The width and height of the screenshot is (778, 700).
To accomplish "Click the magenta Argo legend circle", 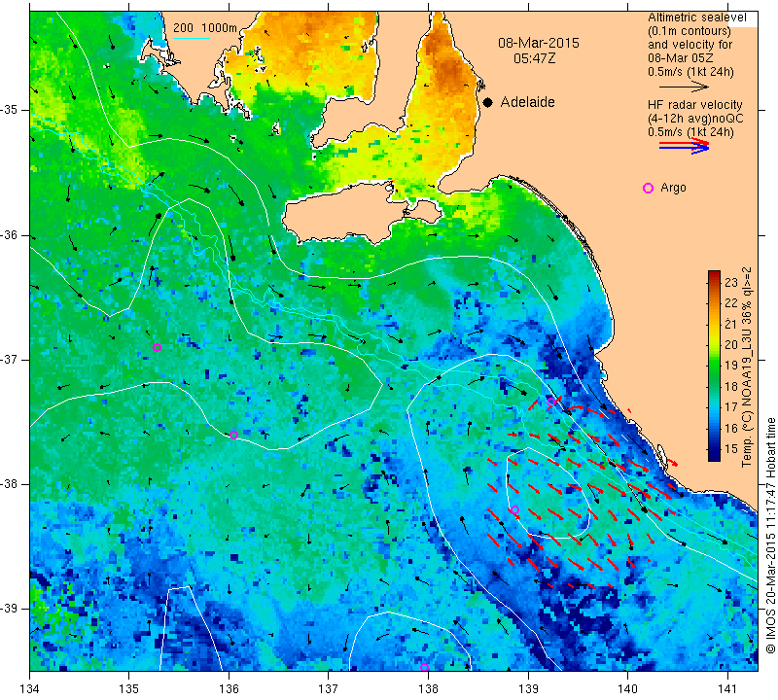I will [648, 188].
